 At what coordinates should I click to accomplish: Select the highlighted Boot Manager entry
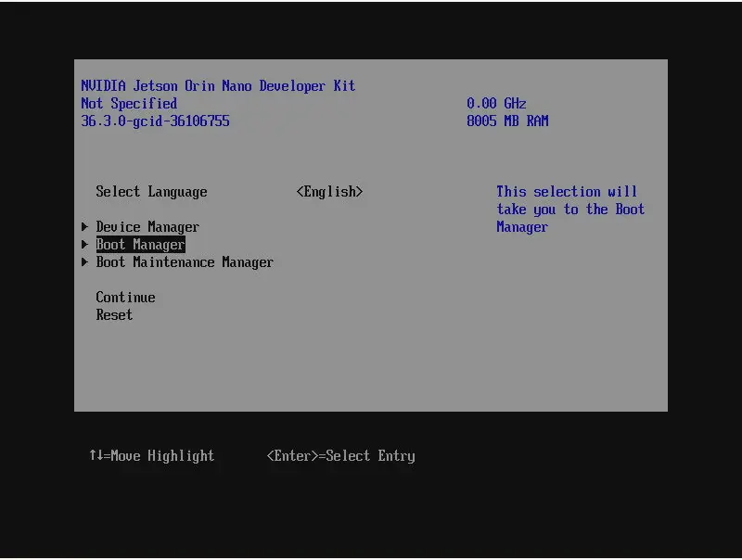click(x=140, y=244)
